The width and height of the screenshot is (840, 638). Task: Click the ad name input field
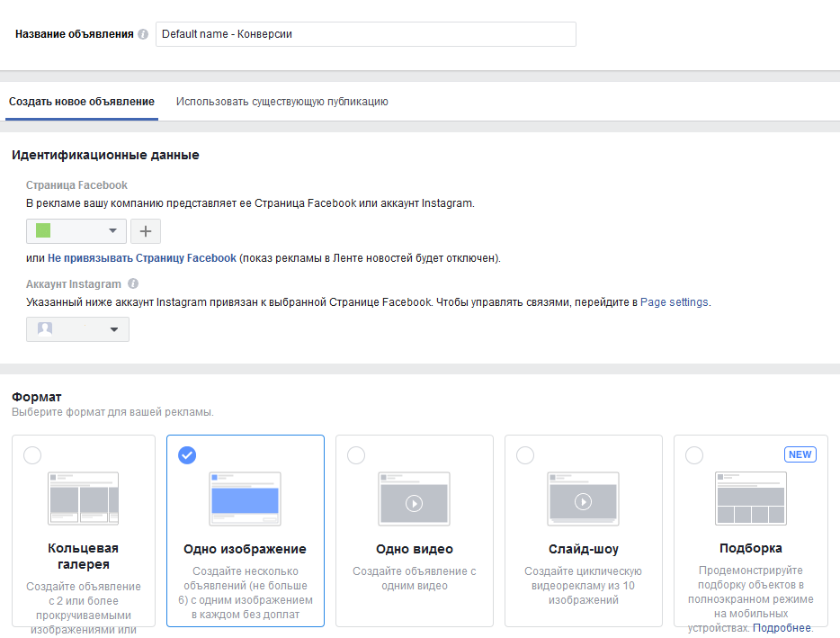click(366, 34)
